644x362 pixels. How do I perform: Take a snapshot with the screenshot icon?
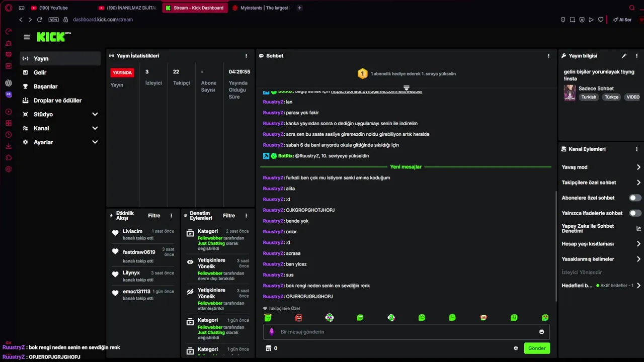click(572, 20)
